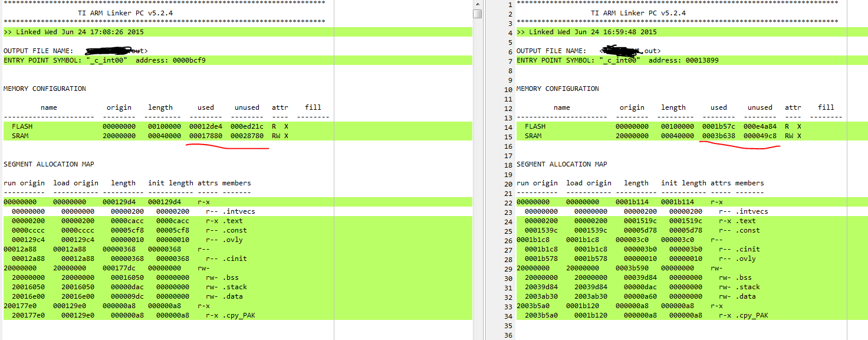The height and width of the screenshot is (340, 868).
Task: Click the .bss member in the left pane
Action: click(231, 277)
